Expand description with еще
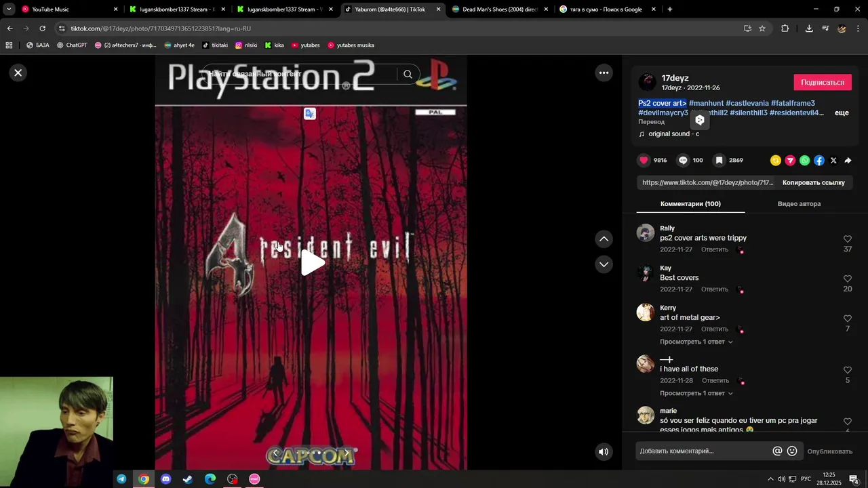This screenshot has height=488, width=868. (842, 113)
